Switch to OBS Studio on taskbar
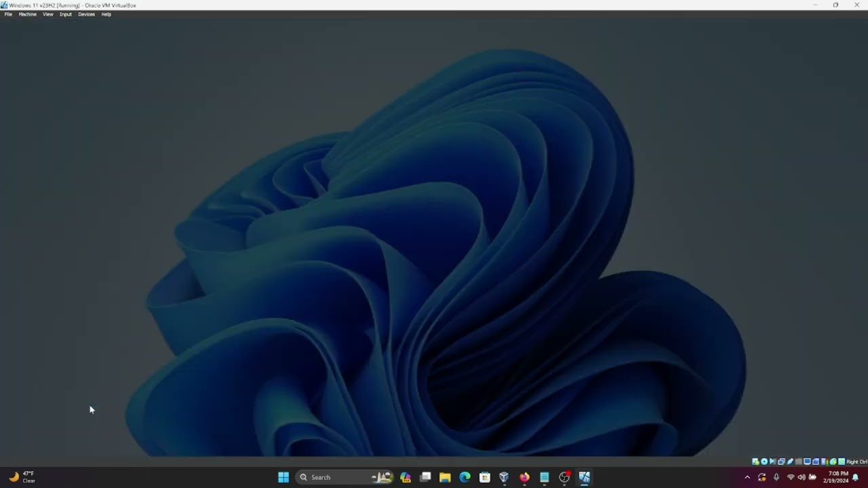 tap(564, 477)
